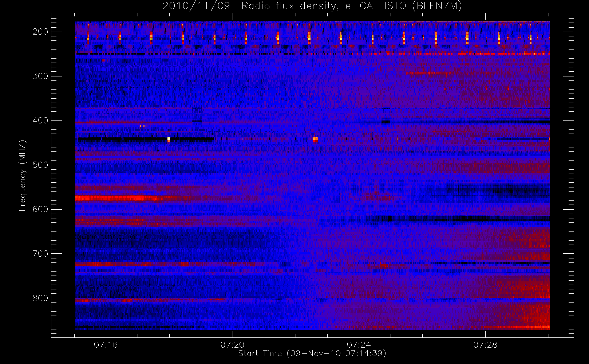Click the 400 frequency tick label
This screenshot has height=364, width=589.
tap(40, 120)
